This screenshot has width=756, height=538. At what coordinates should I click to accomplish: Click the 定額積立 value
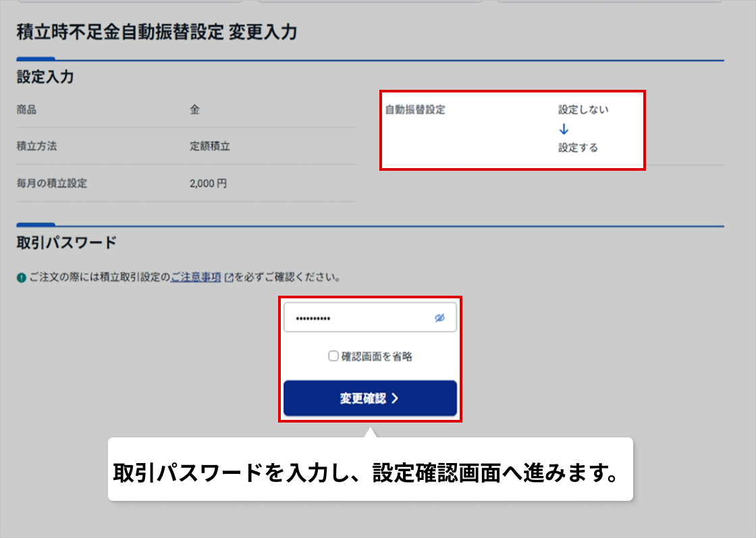[x=210, y=146]
